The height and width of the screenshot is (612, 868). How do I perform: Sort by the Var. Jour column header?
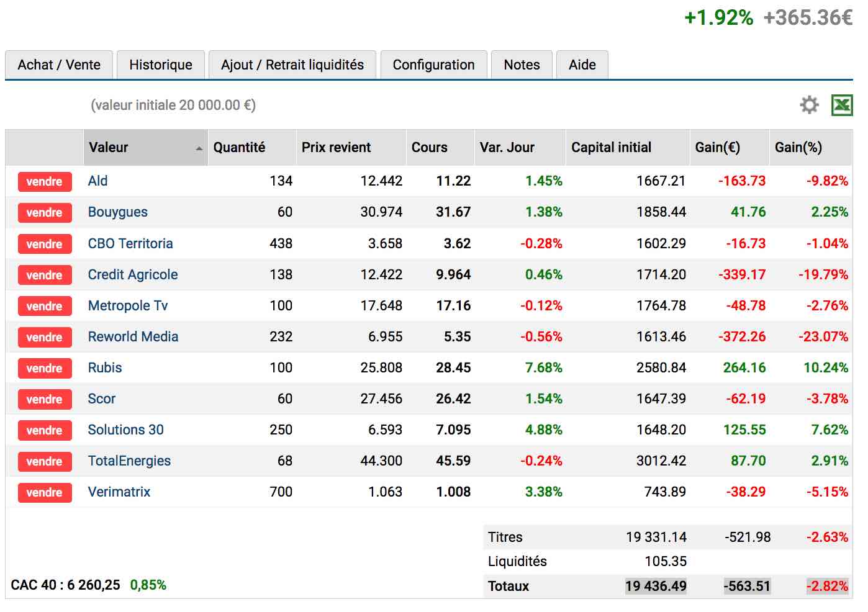pos(520,147)
